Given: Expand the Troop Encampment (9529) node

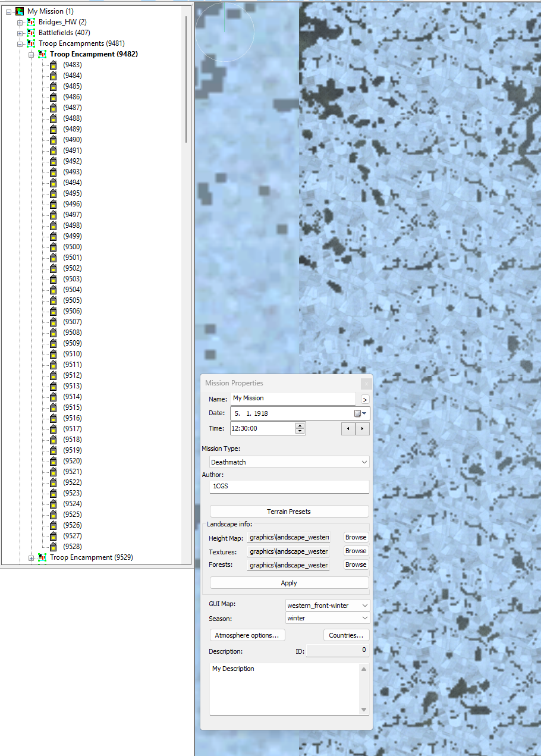Looking at the screenshot, I should 31,557.
